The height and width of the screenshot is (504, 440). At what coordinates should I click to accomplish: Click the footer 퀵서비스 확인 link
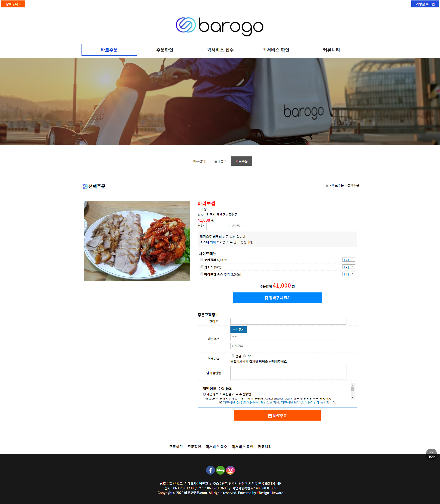click(242, 447)
